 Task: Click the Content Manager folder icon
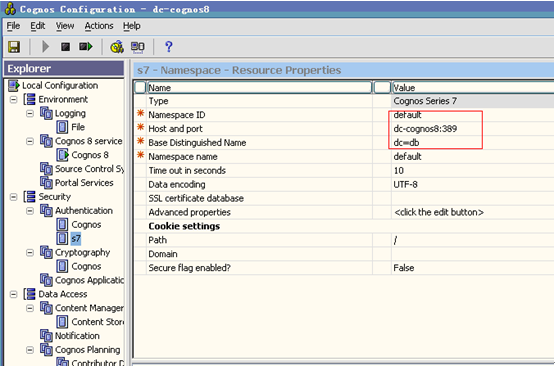pos(46,308)
